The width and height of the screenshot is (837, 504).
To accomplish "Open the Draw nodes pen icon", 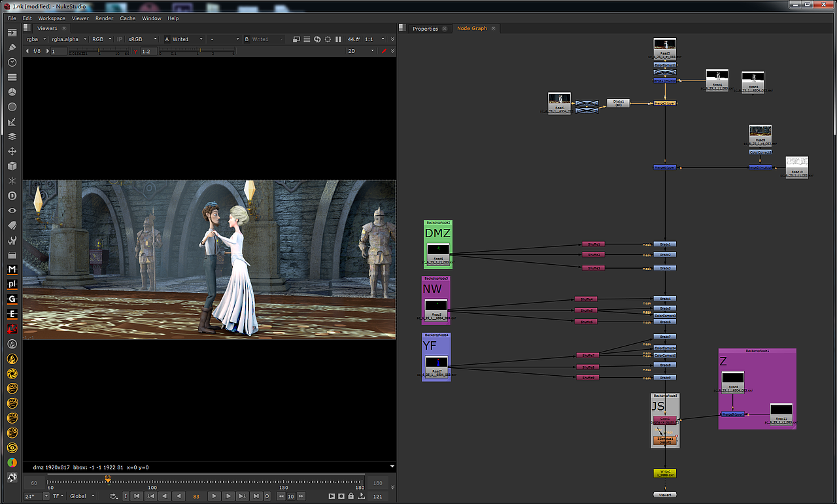I will 12,47.
